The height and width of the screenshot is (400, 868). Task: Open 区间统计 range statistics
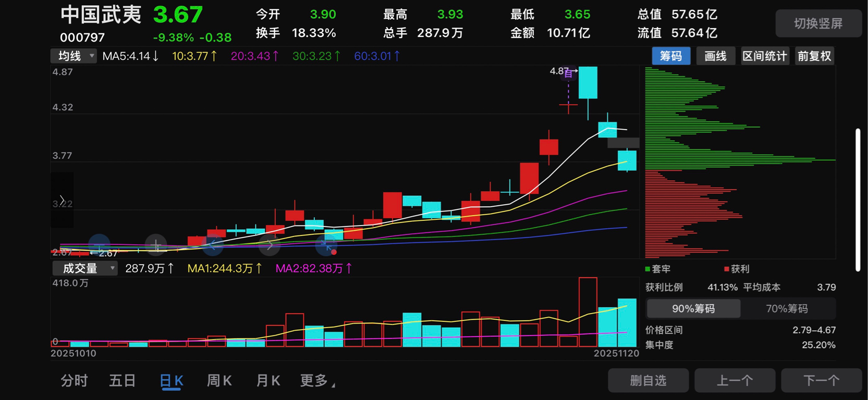pos(765,56)
